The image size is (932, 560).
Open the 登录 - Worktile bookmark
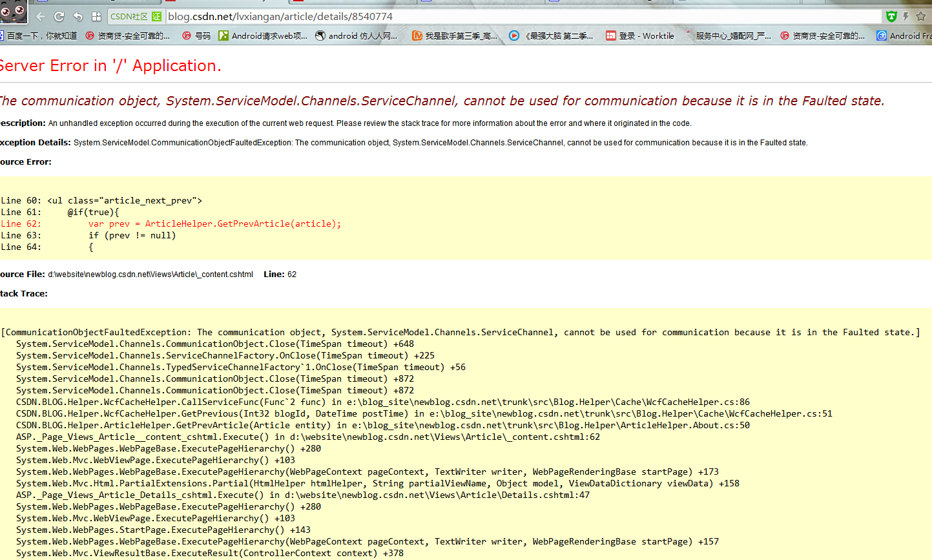pyautogui.click(x=639, y=36)
